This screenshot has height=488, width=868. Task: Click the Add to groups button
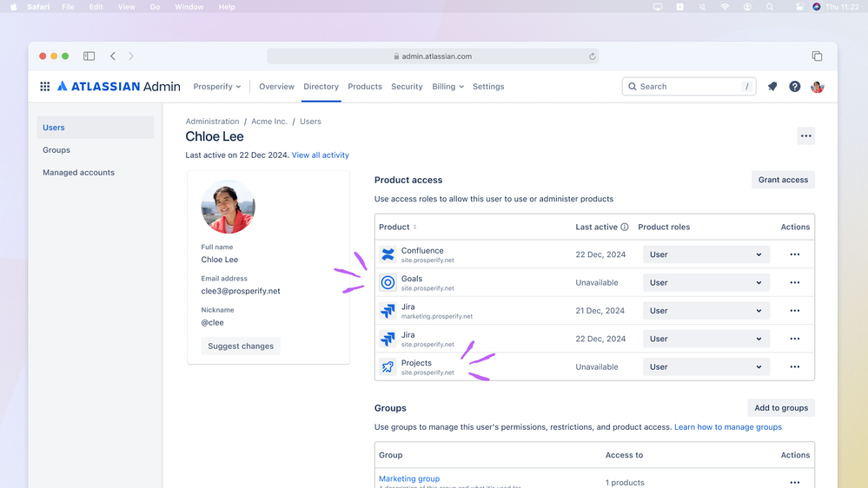click(781, 408)
